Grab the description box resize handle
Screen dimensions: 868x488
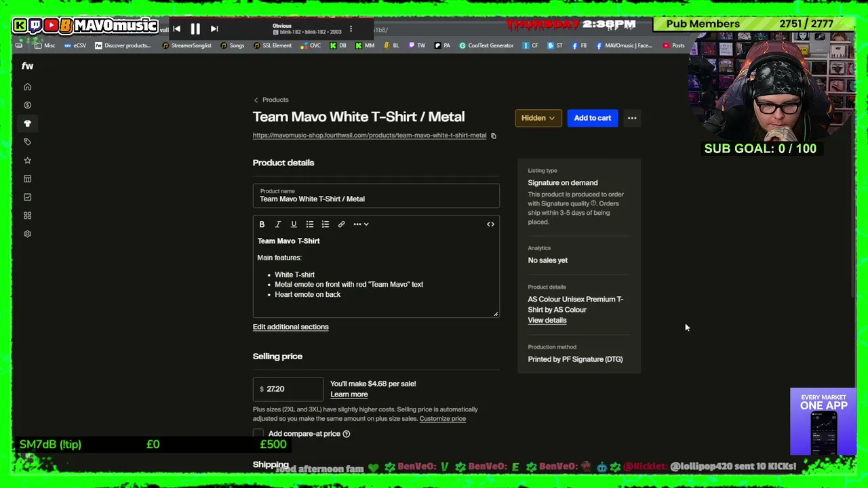coord(496,313)
